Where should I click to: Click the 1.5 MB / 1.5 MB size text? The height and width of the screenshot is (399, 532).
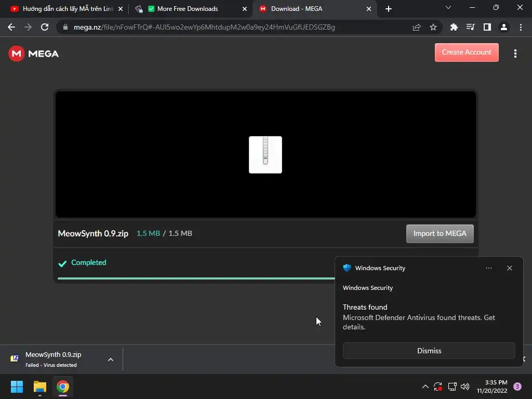[164, 233]
